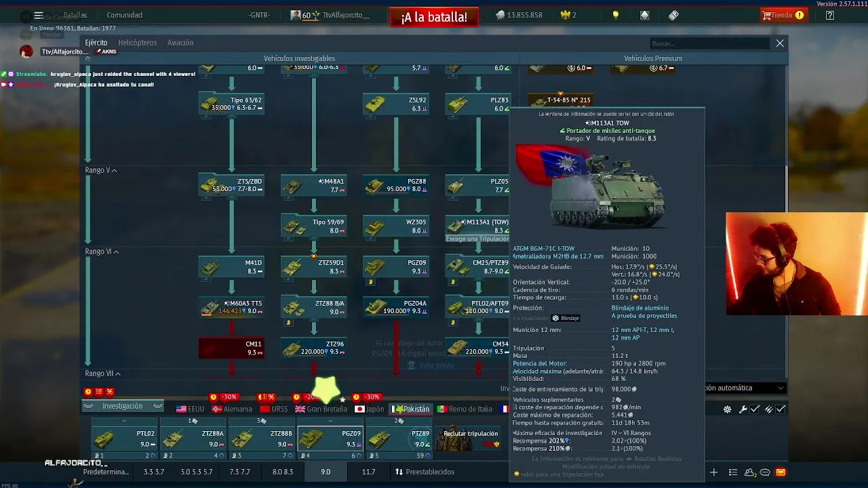Collapse the Rango V section

tap(101, 170)
